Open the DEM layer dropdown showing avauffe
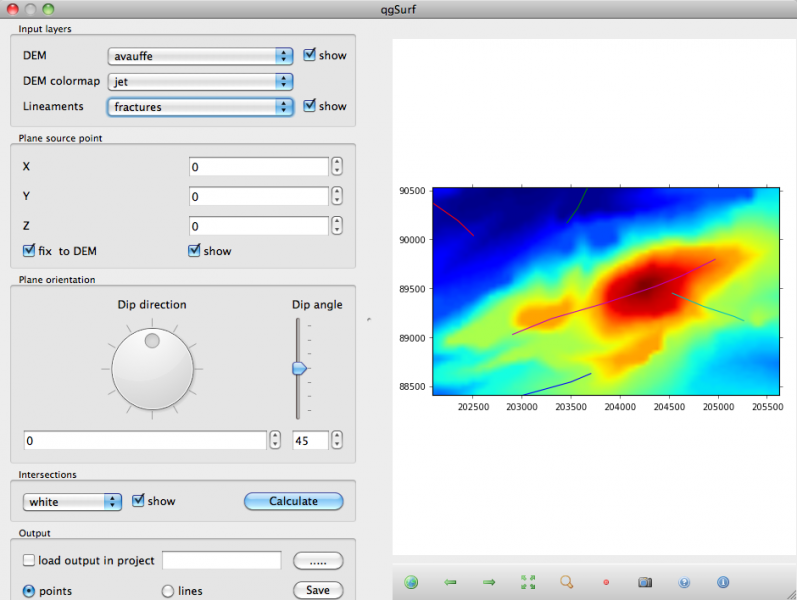This screenshot has height=600, width=797. (200, 56)
